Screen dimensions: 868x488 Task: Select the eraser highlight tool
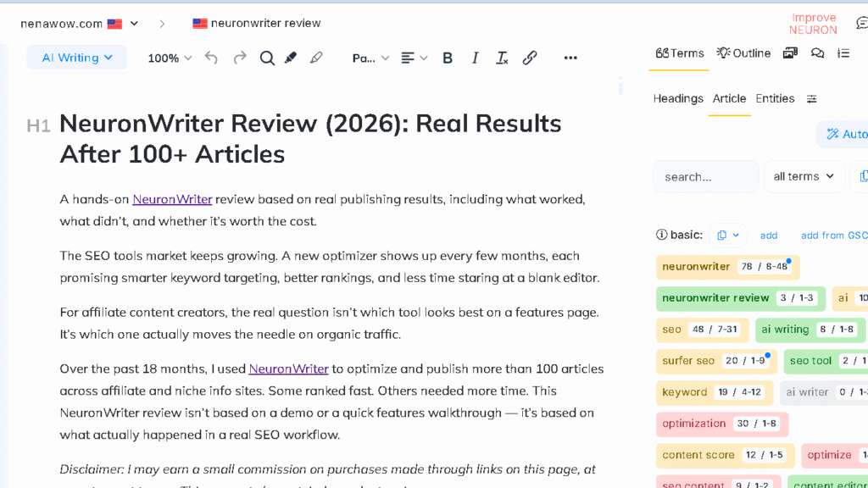(x=316, y=58)
